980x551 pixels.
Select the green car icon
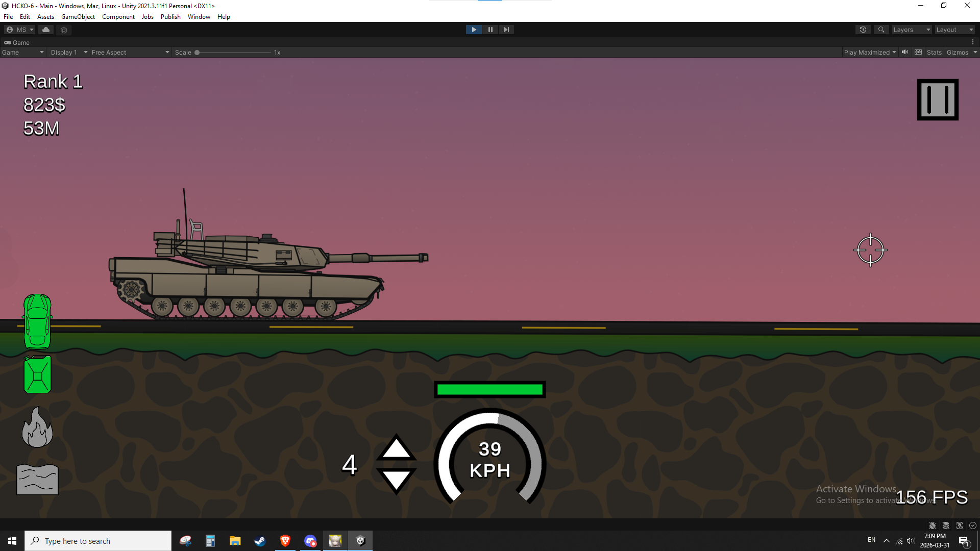[38, 321]
